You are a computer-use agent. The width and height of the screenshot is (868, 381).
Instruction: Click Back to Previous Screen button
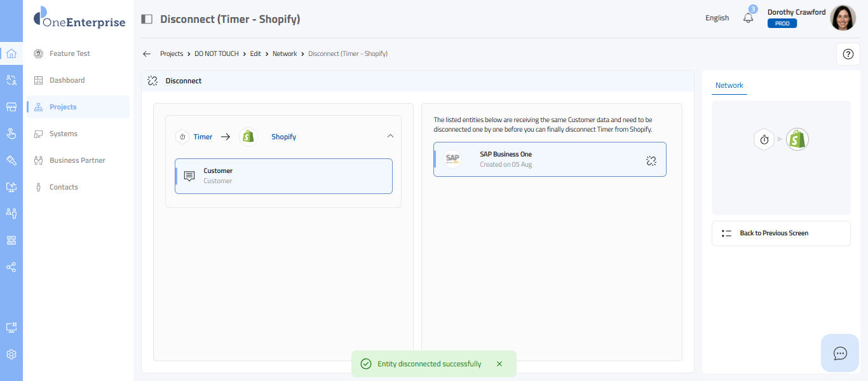click(x=780, y=233)
